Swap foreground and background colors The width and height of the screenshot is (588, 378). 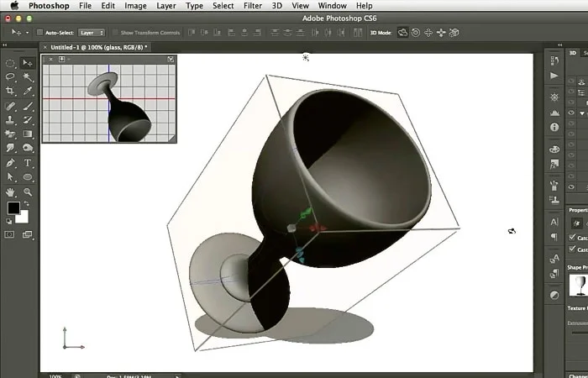[x=27, y=203]
